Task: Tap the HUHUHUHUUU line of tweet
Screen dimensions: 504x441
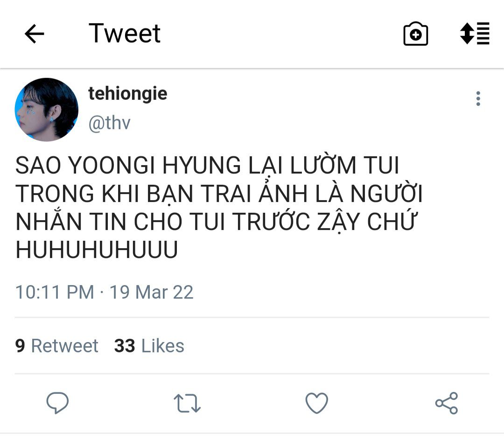Action: [97, 249]
